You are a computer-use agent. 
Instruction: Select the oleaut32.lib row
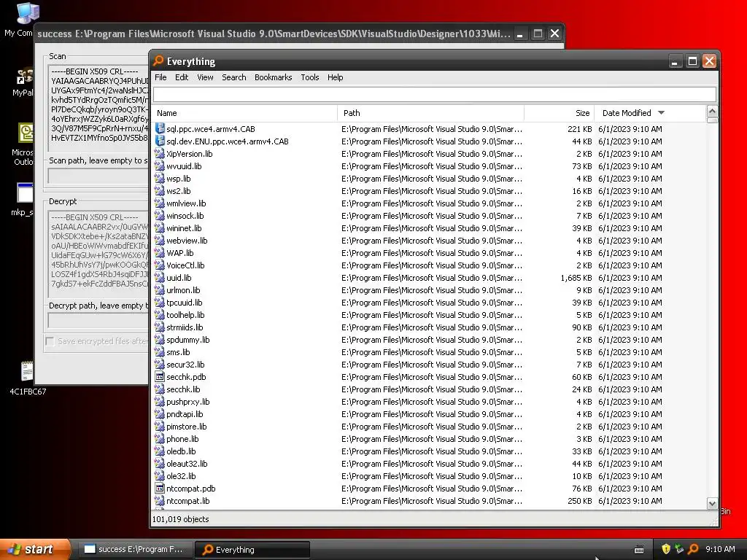tap(429, 463)
